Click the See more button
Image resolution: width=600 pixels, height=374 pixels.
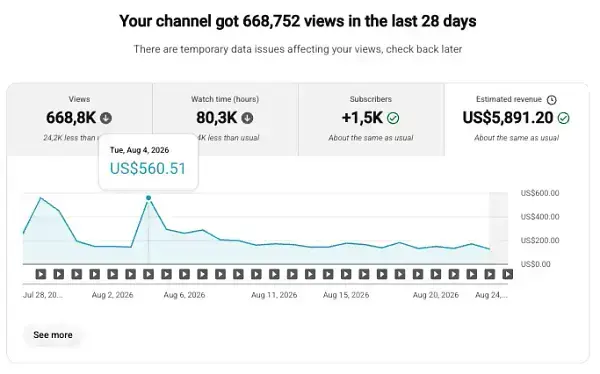53,335
